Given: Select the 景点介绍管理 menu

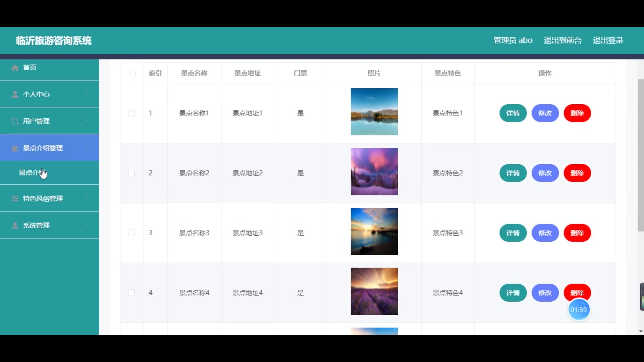Looking at the screenshot, I should pyautogui.click(x=50, y=148).
